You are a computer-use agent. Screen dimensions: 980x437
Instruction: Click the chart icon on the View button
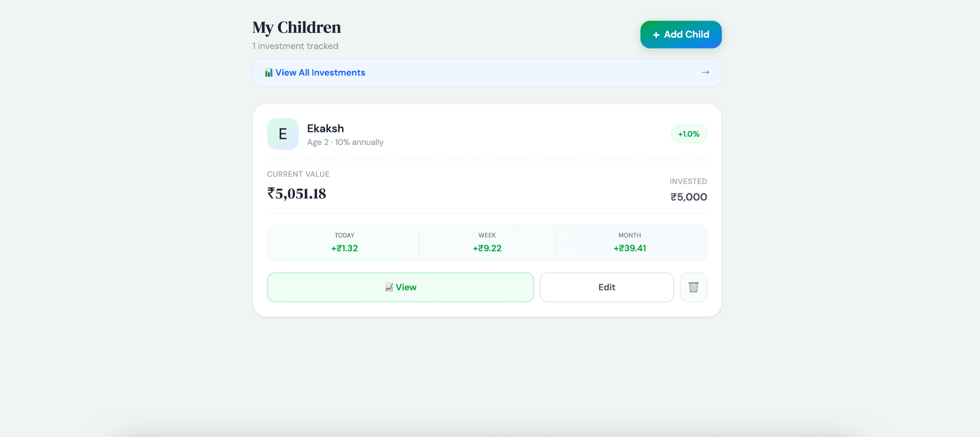[x=389, y=287]
